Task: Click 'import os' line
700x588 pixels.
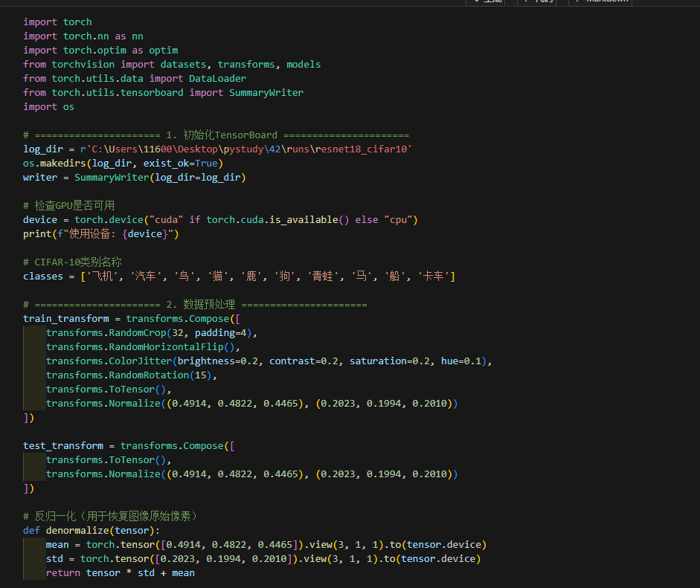Action: pos(48,106)
